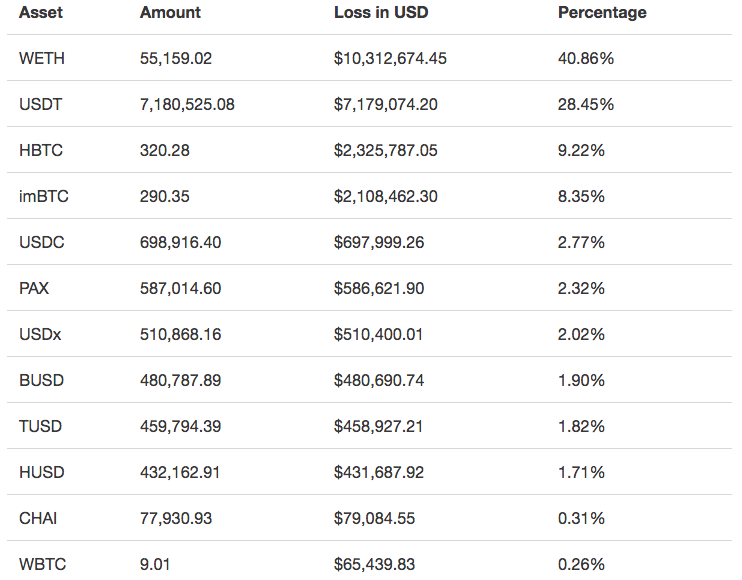Select WBTC percentage 0.26%
Screen dimensions: 742x580
tap(581, 565)
